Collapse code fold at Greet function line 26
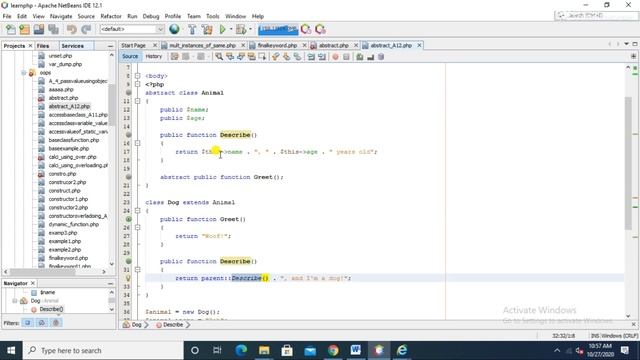The height and width of the screenshot is (360, 640). (x=138, y=227)
